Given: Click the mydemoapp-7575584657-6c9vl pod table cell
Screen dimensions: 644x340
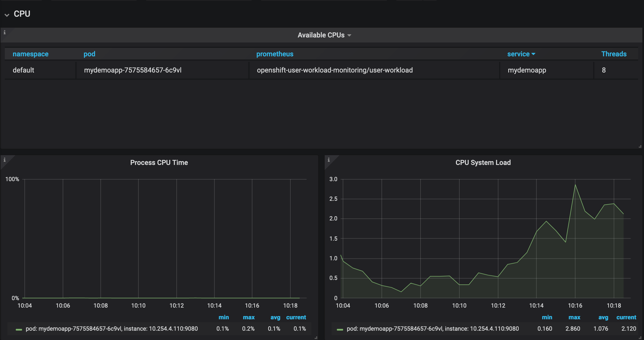Looking at the screenshot, I should point(133,70).
